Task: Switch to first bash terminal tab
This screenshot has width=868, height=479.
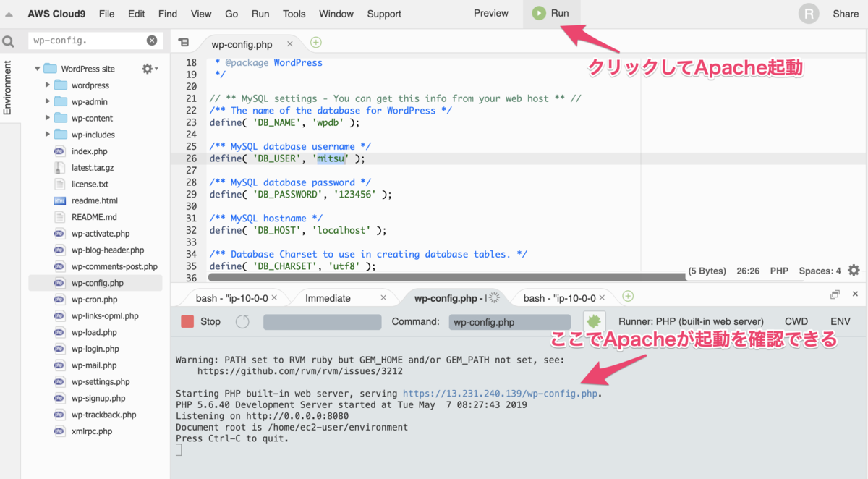Action: 231,298
